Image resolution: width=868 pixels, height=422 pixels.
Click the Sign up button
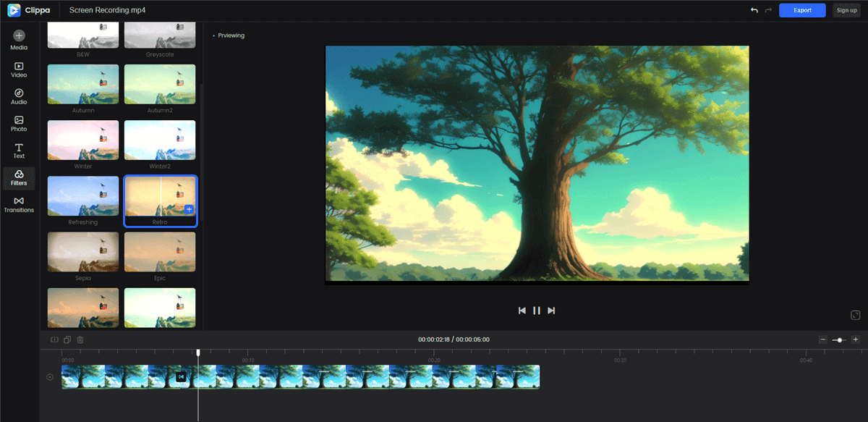click(846, 10)
